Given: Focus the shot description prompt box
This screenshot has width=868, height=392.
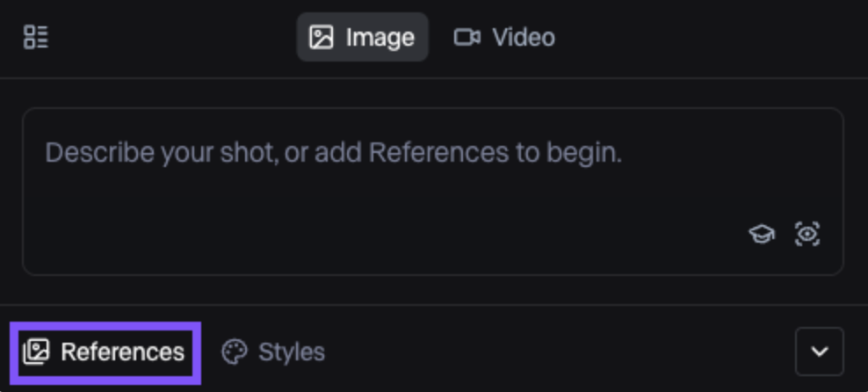Looking at the screenshot, I should pyautogui.click(x=433, y=191).
